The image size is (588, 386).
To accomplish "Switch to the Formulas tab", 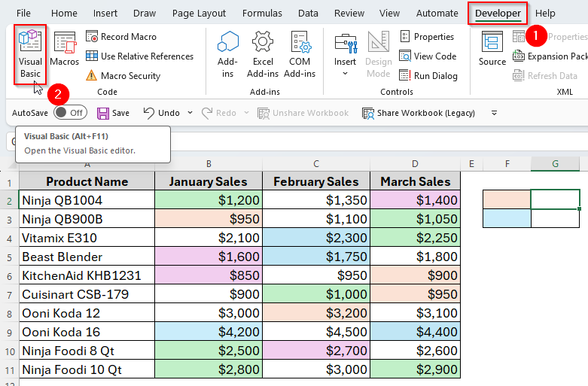I will [x=264, y=14].
